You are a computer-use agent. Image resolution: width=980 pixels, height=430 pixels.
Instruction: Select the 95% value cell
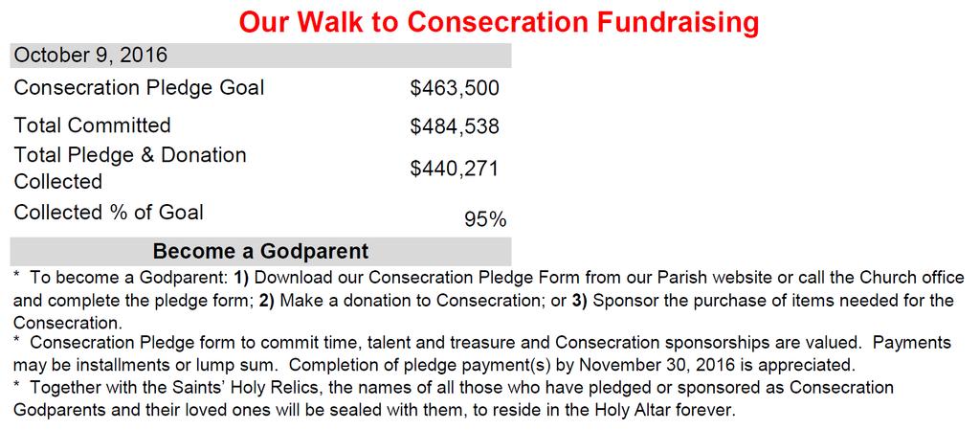click(485, 220)
